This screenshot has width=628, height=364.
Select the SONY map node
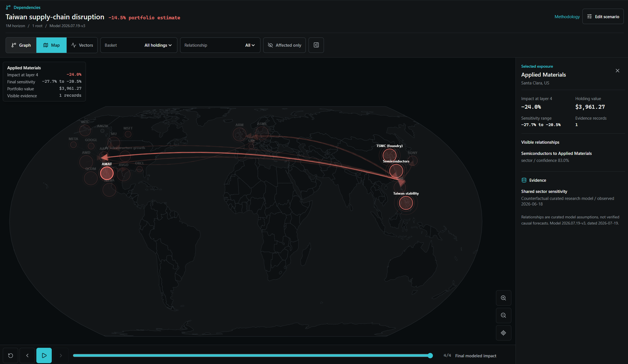(x=413, y=161)
